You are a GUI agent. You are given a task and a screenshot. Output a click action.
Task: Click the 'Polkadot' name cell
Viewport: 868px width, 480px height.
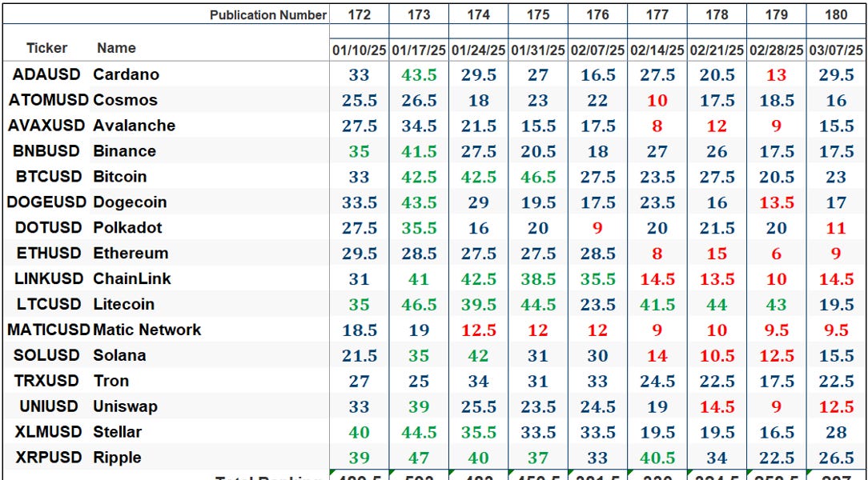(x=128, y=227)
